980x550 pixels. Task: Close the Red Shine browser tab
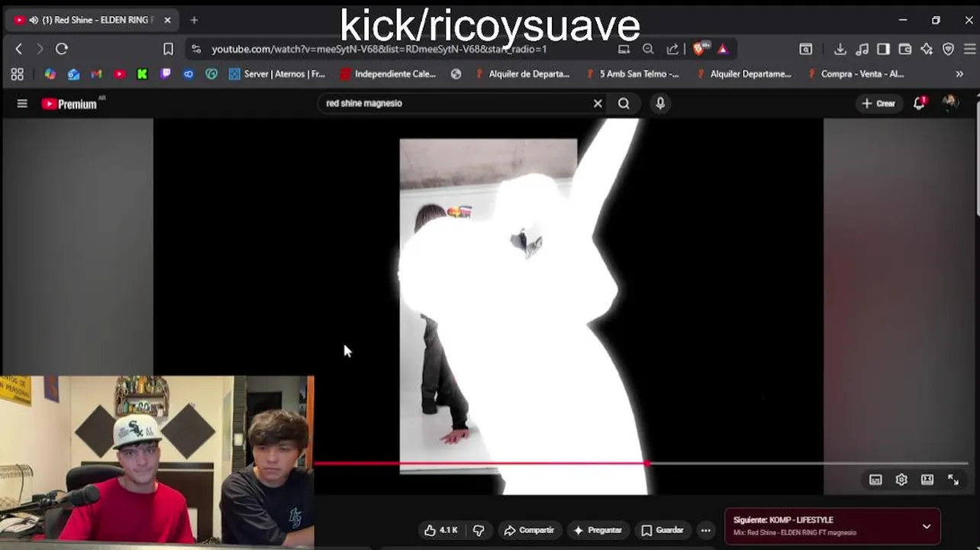pos(167,20)
